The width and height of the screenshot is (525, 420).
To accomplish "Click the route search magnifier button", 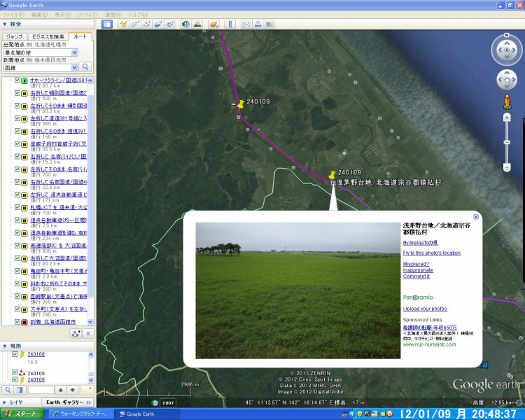I will click(85, 67).
